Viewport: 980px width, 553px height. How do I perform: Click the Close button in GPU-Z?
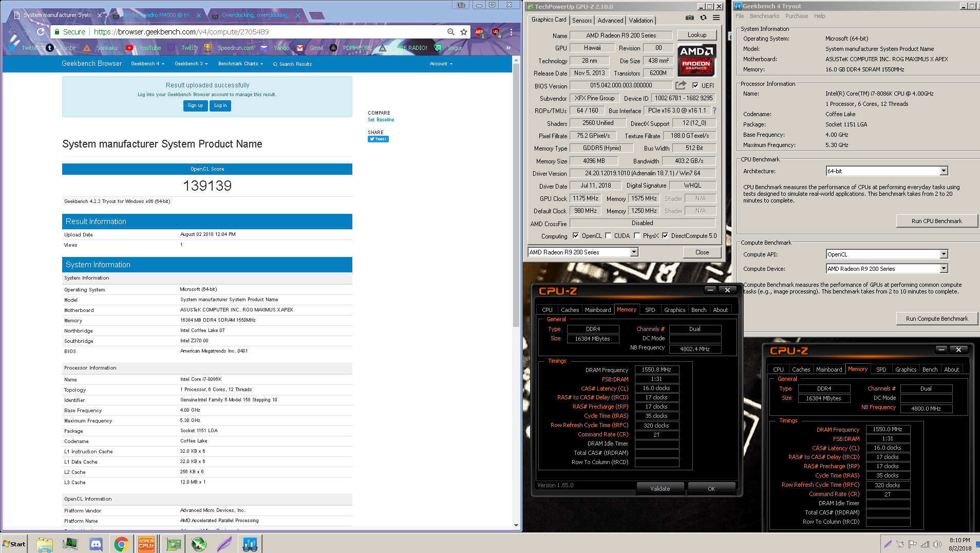tap(702, 252)
